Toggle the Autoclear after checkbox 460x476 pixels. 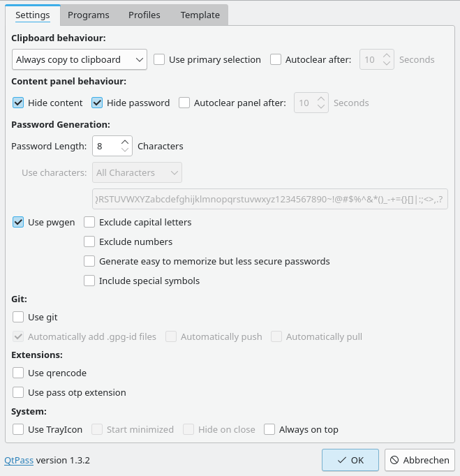click(x=276, y=60)
